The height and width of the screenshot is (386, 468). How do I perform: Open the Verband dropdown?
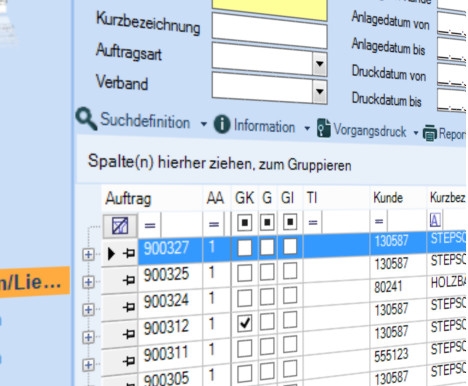319,91
